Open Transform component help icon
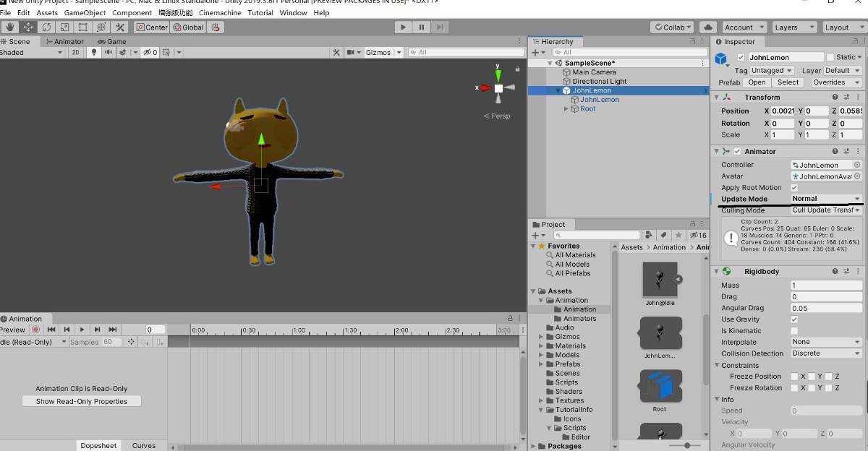The image size is (868, 451). coord(835,97)
